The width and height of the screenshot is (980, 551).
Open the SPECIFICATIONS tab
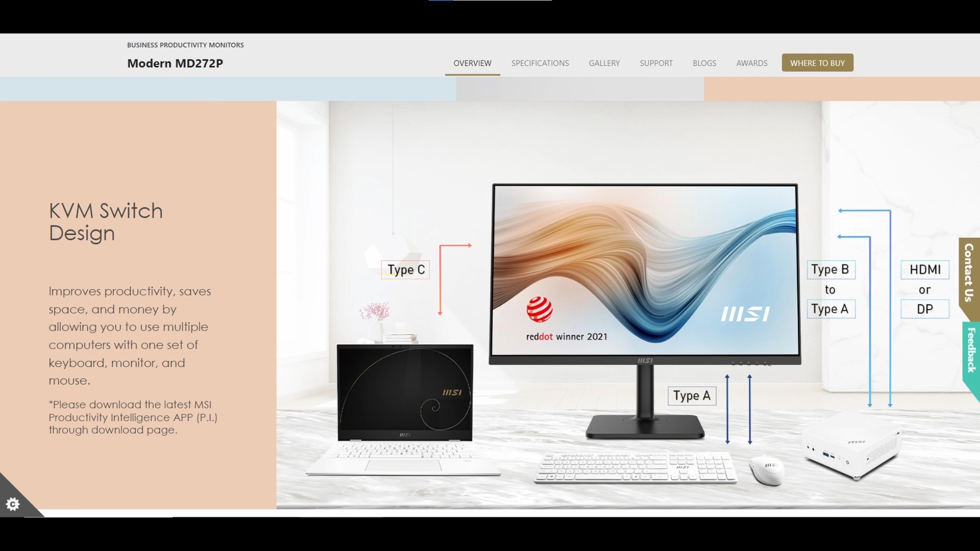click(541, 63)
